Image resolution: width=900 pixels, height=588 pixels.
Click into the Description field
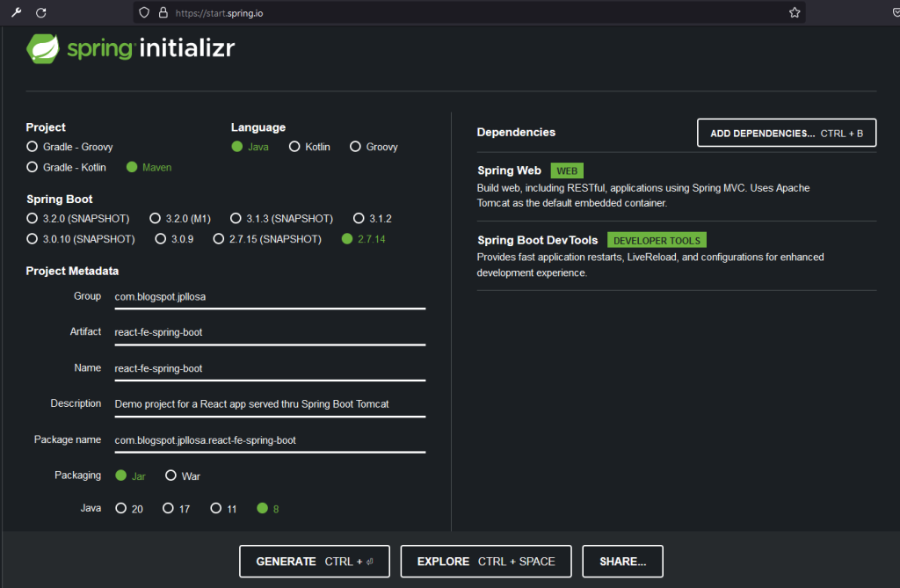click(x=269, y=404)
